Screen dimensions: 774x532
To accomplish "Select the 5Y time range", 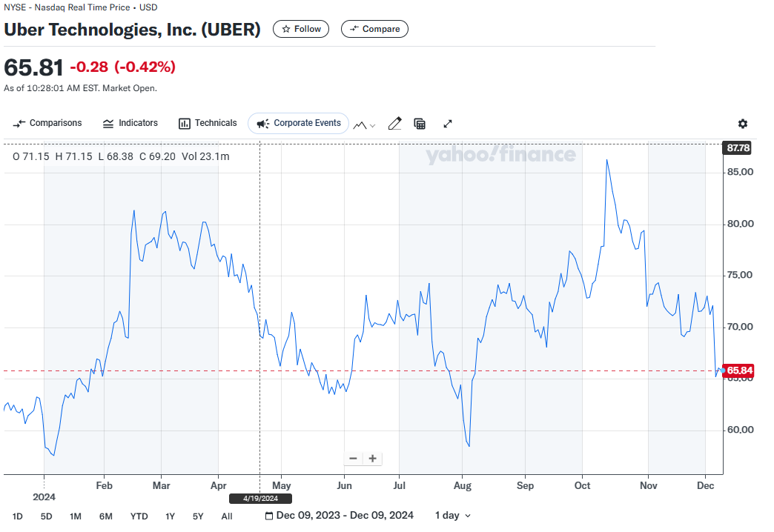I will [x=198, y=516].
